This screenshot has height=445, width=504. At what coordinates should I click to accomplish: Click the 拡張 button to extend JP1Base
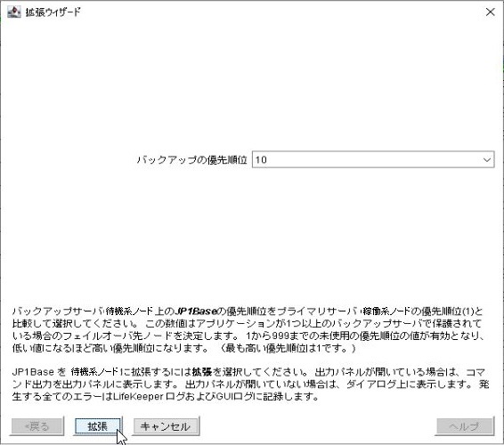point(98,426)
